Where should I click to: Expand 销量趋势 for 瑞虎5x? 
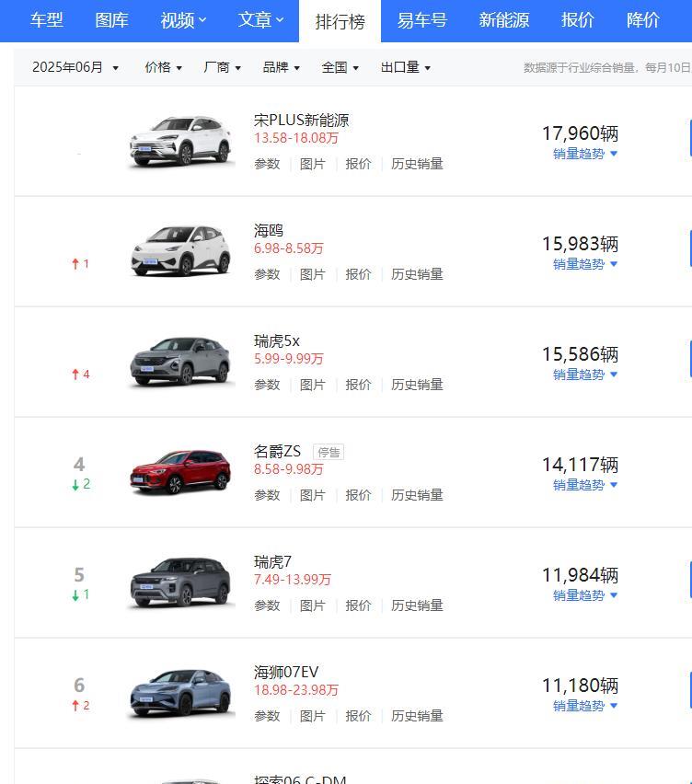pos(585,375)
